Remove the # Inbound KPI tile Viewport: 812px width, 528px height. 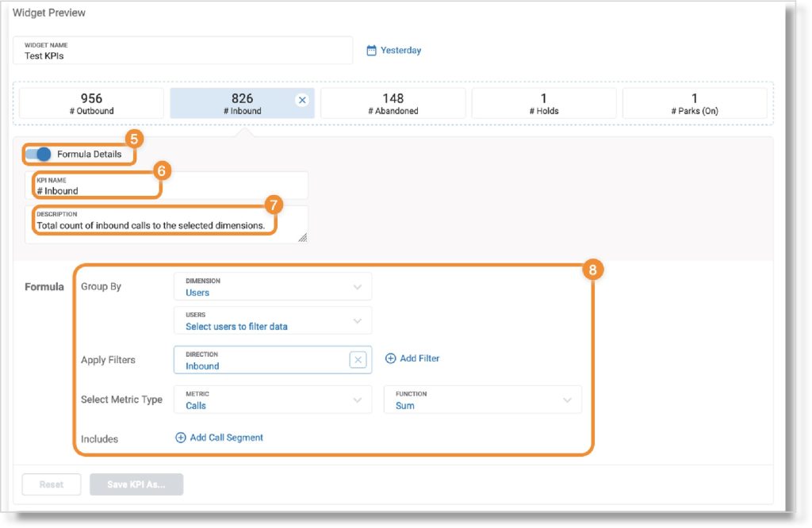point(302,100)
